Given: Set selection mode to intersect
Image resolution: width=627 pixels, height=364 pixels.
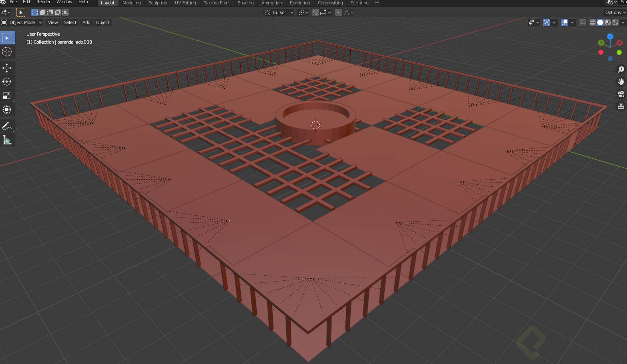Looking at the screenshot, I should pos(65,12).
